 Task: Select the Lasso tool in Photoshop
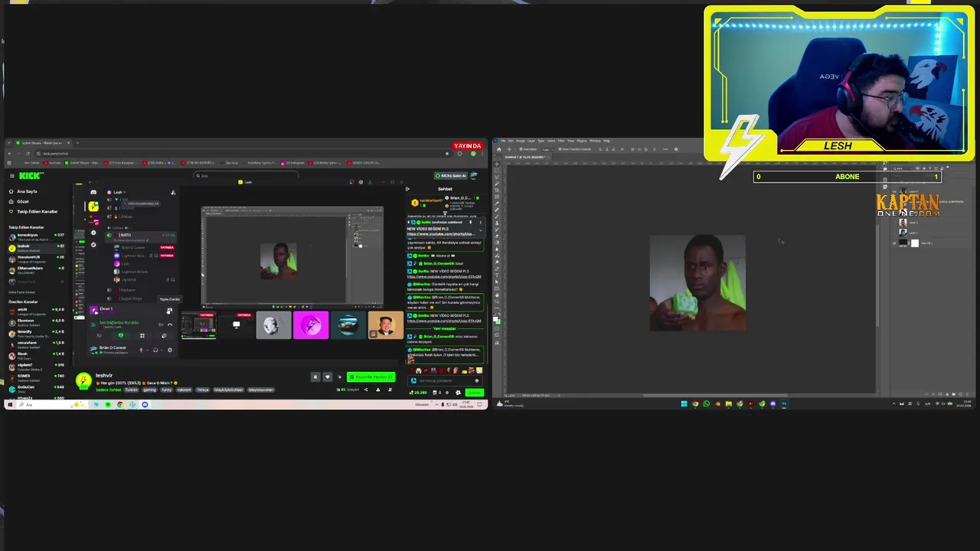point(497,177)
